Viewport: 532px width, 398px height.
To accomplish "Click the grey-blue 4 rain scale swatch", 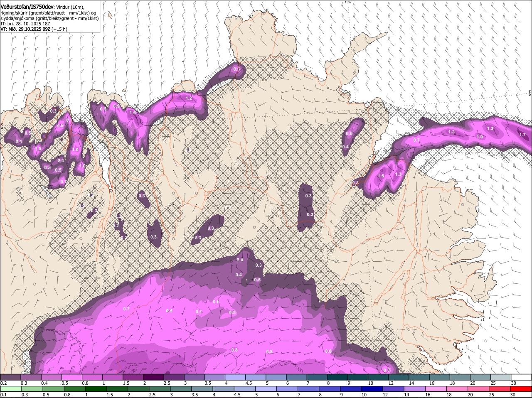I will [x=223, y=389].
